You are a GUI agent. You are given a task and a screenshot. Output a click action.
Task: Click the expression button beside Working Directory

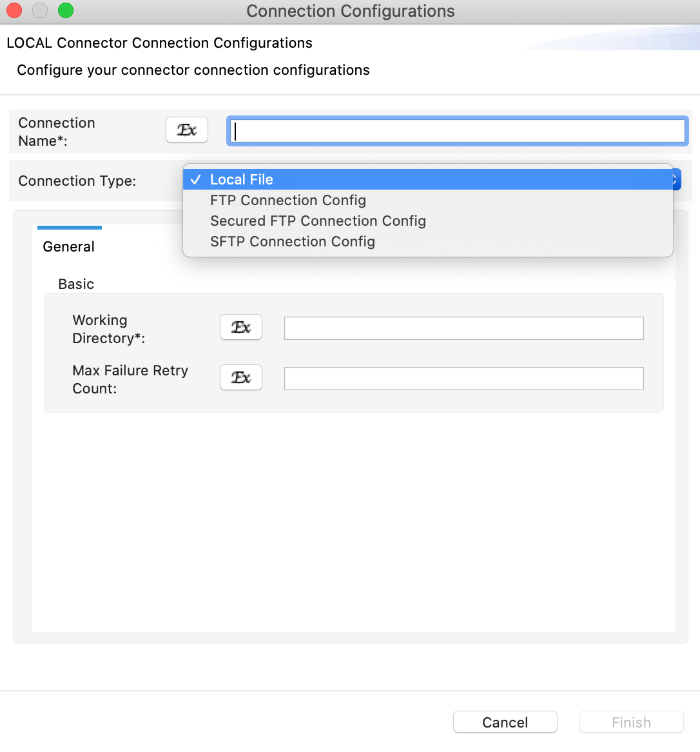240,327
